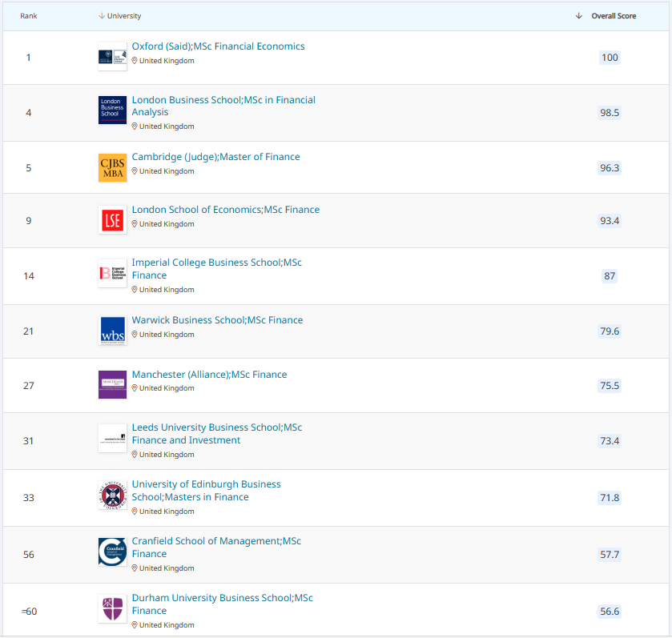Viewport: 672px width, 638px height.
Task: Open Warwick Business School MSc Finance link
Action: (217, 320)
